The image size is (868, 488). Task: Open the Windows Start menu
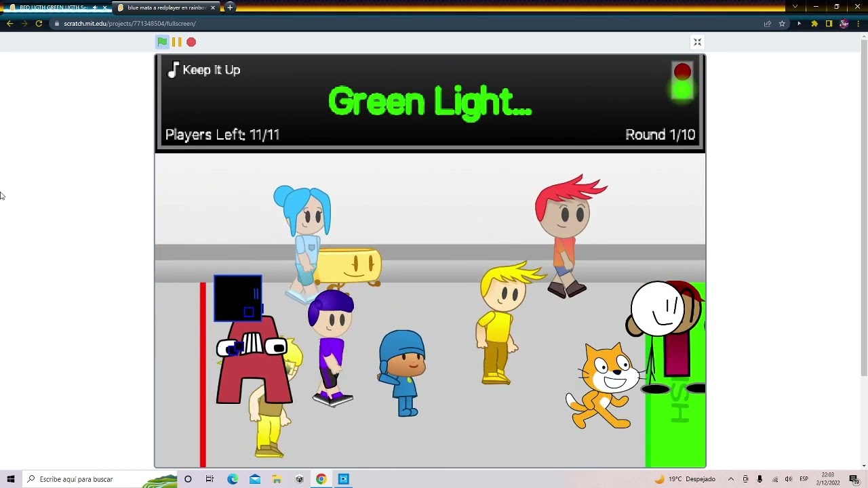coord(11,479)
